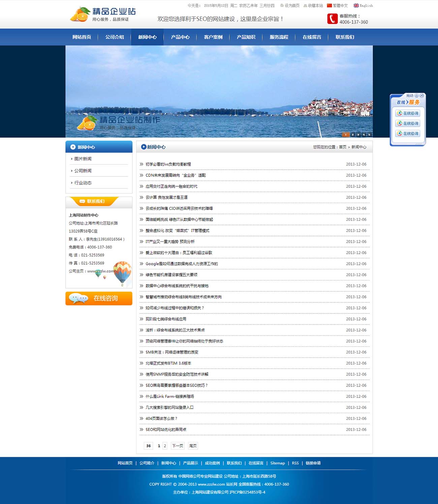
Task: Open the article 什么是Link Farm-链接养殖场
Action: [170, 397]
